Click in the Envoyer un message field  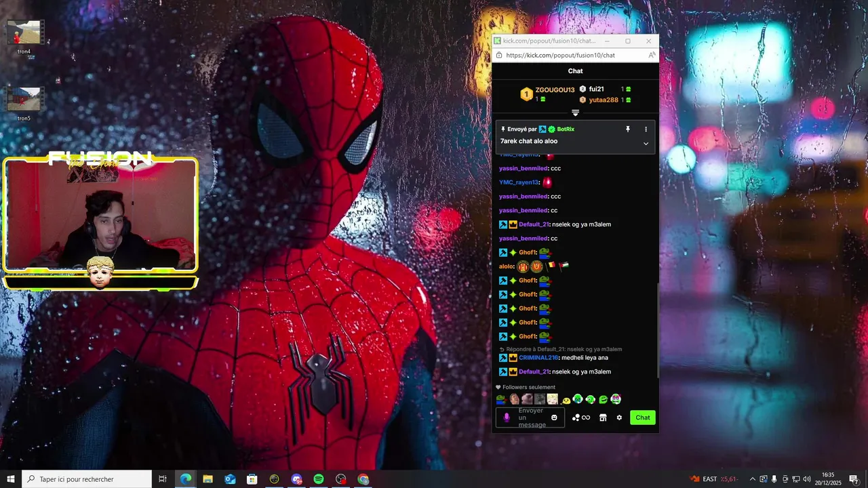pyautogui.click(x=531, y=418)
